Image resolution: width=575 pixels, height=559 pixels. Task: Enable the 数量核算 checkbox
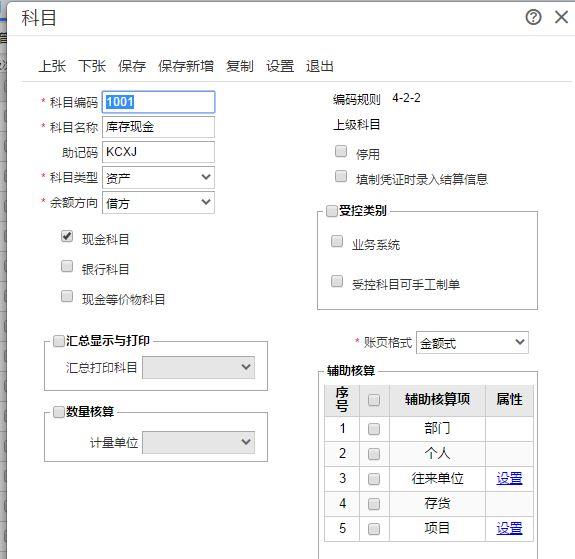click(x=59, y=412)
